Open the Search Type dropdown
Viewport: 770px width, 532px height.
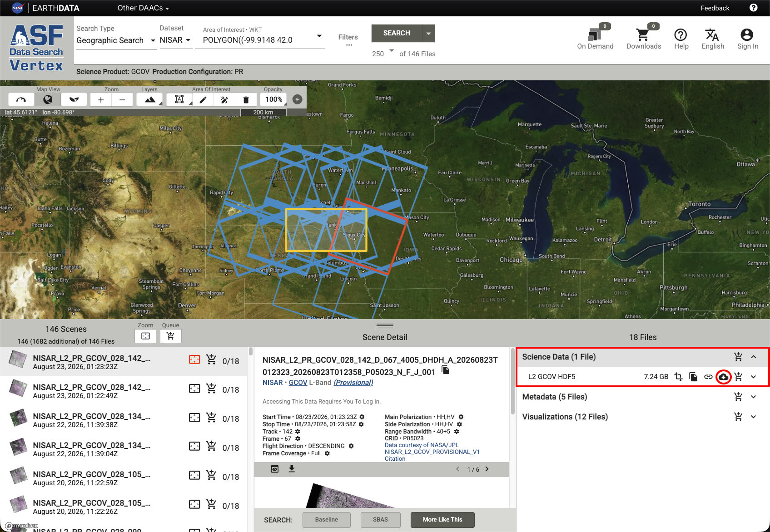tap(116, 40)
